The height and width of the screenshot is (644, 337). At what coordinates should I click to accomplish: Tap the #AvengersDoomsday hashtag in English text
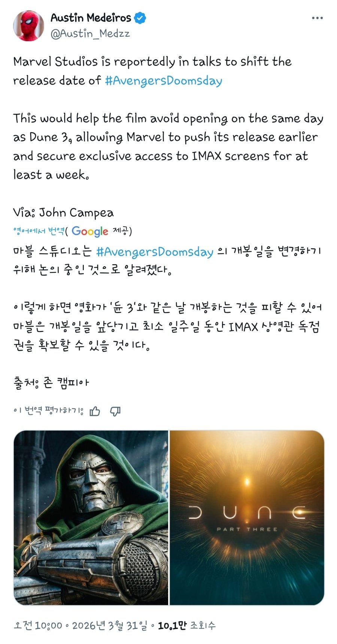(164, 81)
